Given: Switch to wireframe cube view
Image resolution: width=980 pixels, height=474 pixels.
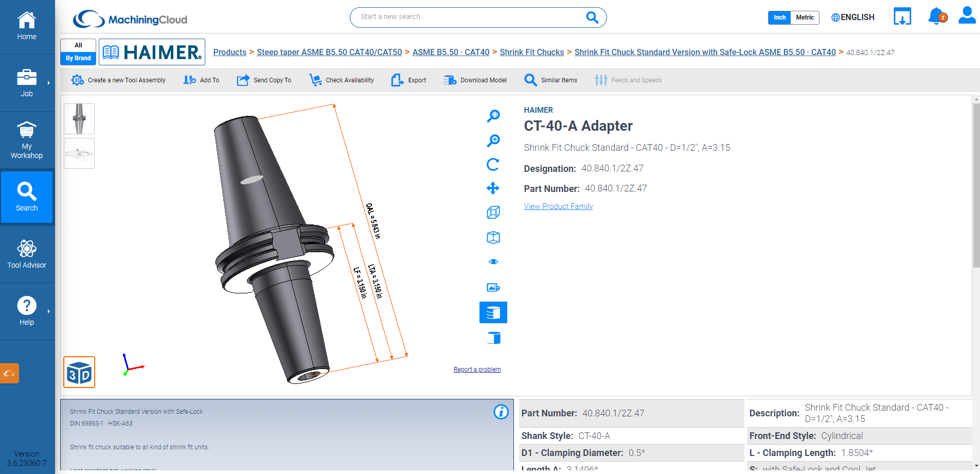Looking at the screenshot, I should tap(493, 212).
